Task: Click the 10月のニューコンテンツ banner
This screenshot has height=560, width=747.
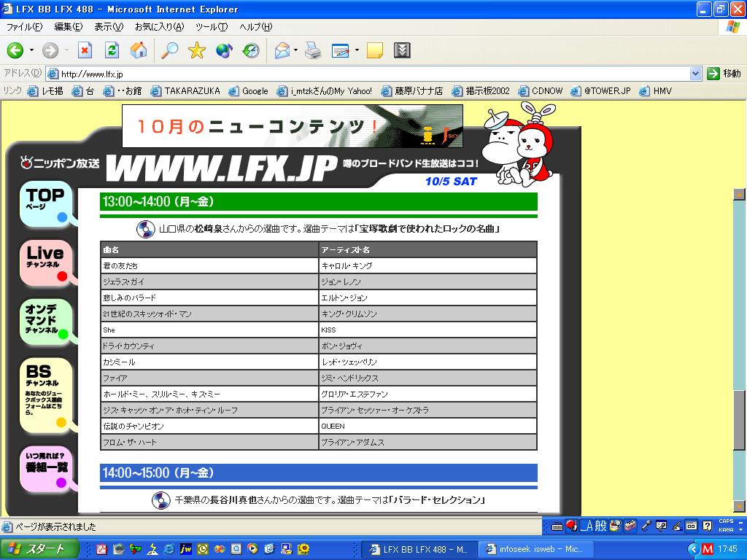Action: 293,125
